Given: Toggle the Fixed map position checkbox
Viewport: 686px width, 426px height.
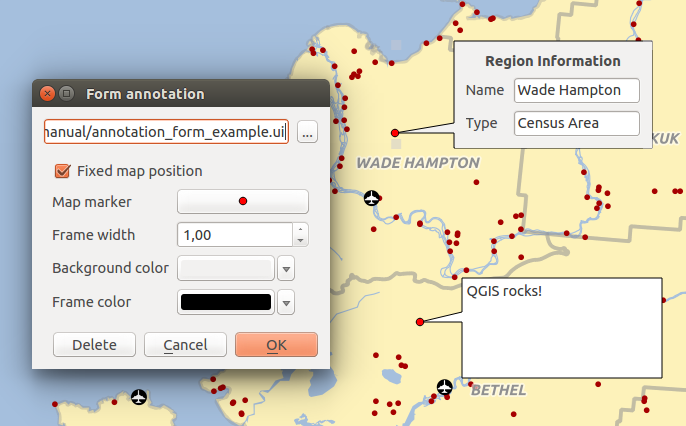Looking at the screenshot, I should click(64, 171).
